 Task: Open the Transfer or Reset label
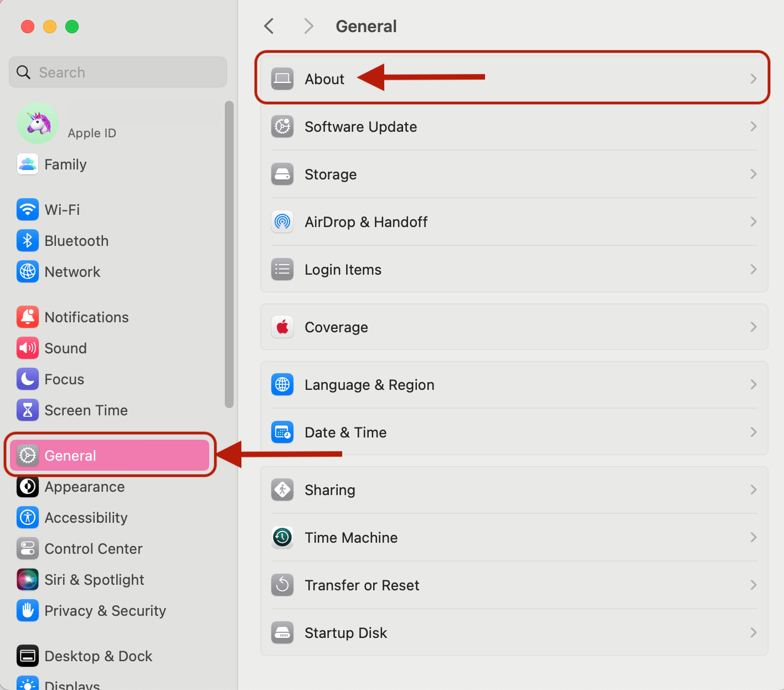click(x=362, y=585)
